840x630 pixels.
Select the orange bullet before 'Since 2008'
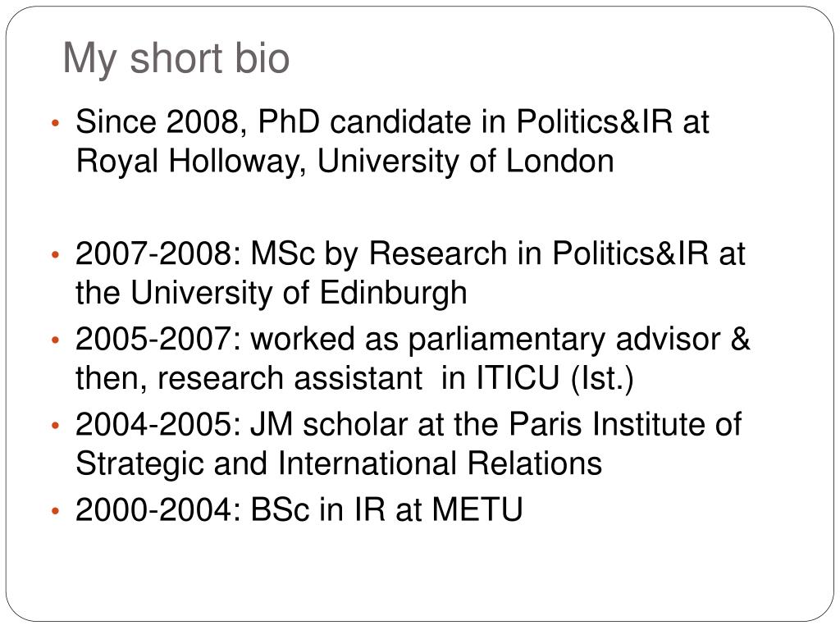point(55,123)
